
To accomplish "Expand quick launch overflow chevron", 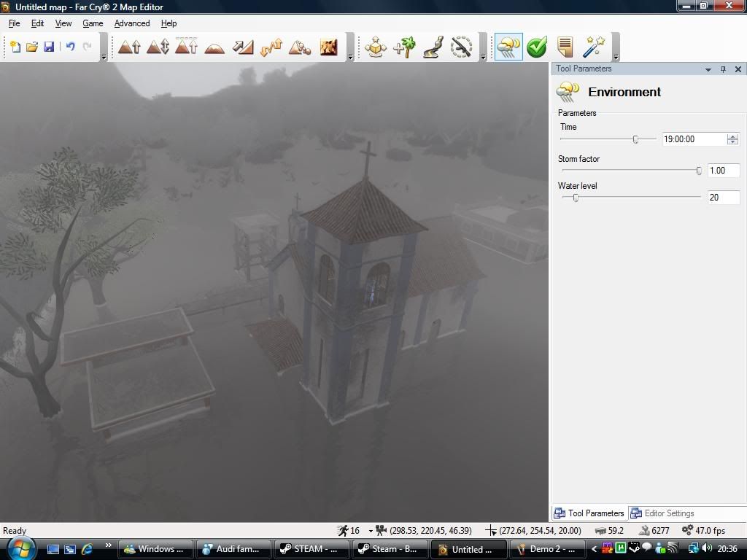I will click(109, 545).
